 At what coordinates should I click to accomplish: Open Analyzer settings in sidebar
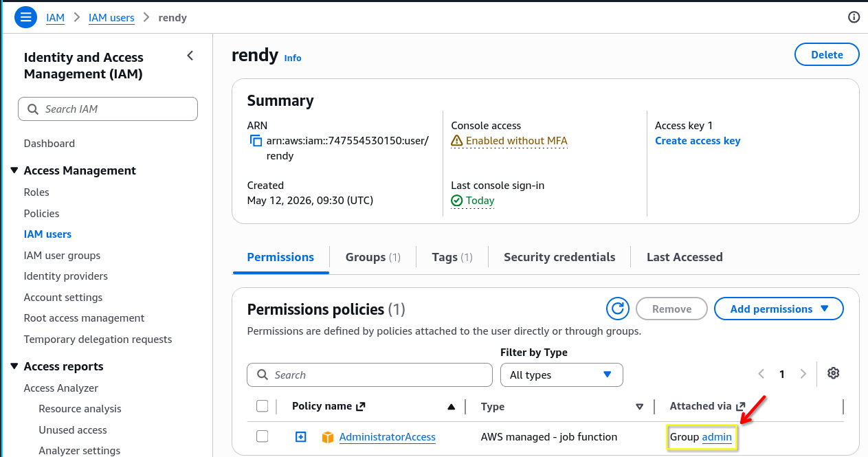point(80,451)
